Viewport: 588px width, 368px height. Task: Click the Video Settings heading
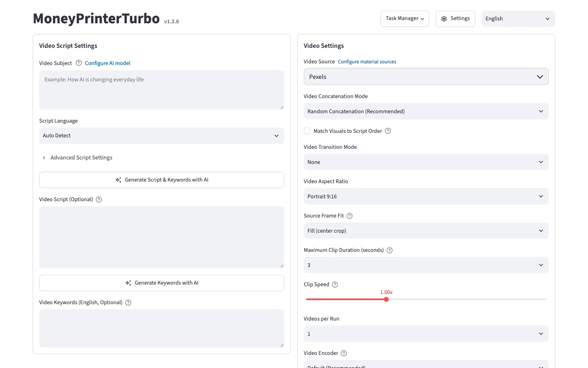(x=324, y=46)
